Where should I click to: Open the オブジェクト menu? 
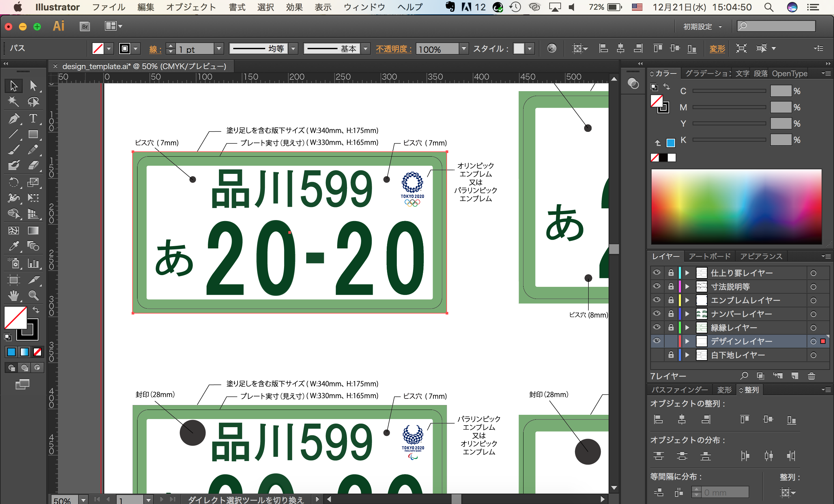coord(191,7)
